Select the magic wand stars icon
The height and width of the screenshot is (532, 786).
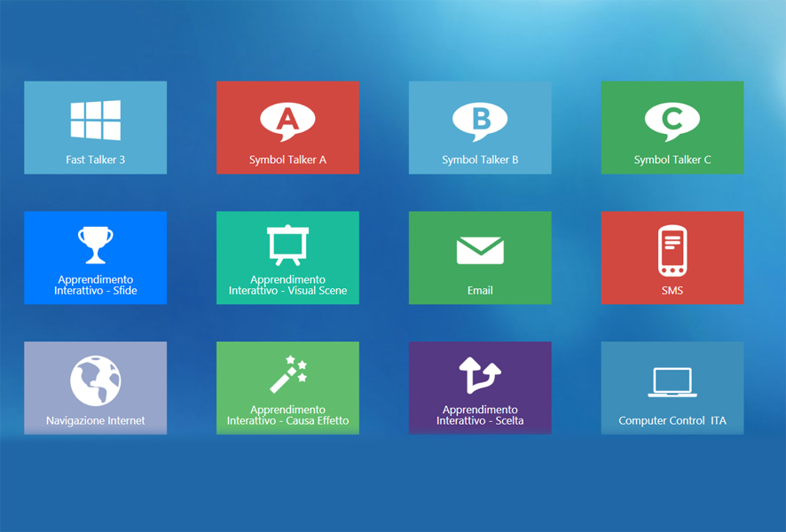tap(287, 375)
